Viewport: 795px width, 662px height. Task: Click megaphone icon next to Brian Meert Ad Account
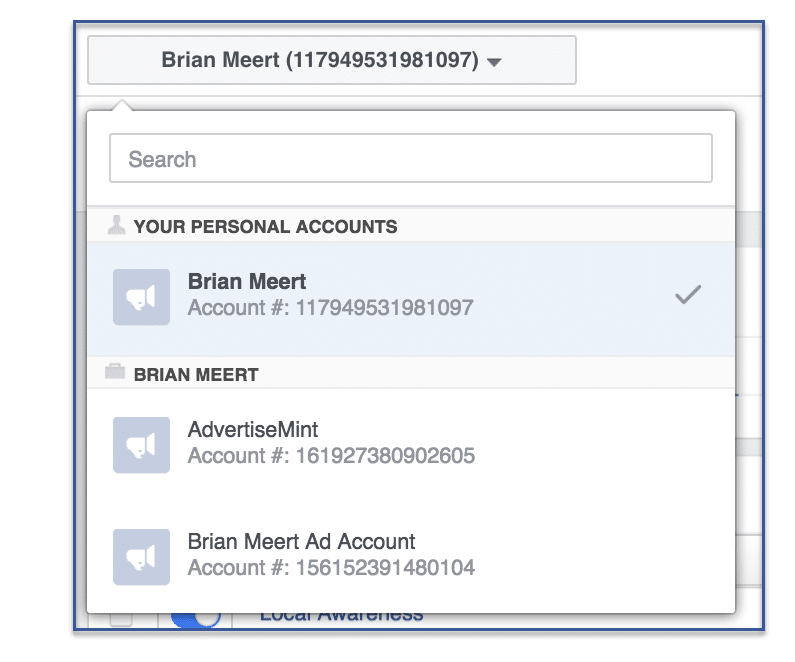pos(141,557)
